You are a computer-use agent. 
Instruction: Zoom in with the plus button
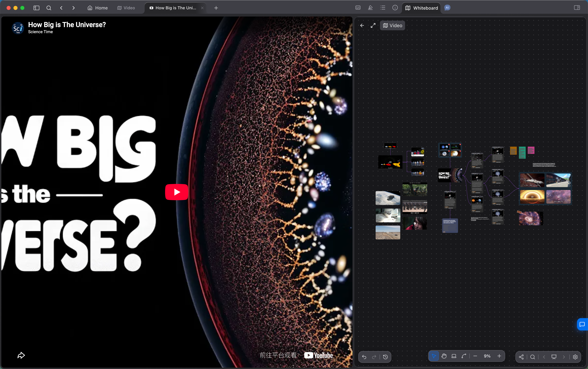coord(499,356)
